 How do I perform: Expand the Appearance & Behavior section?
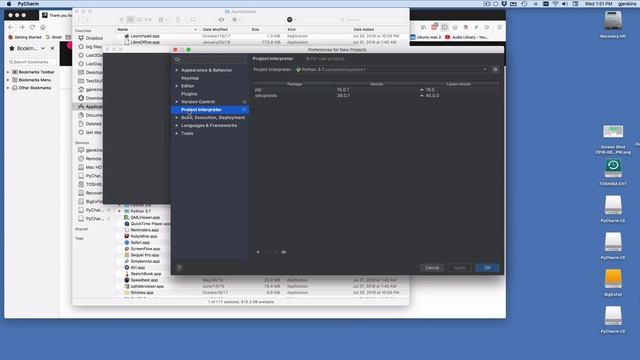coord(177,70)
